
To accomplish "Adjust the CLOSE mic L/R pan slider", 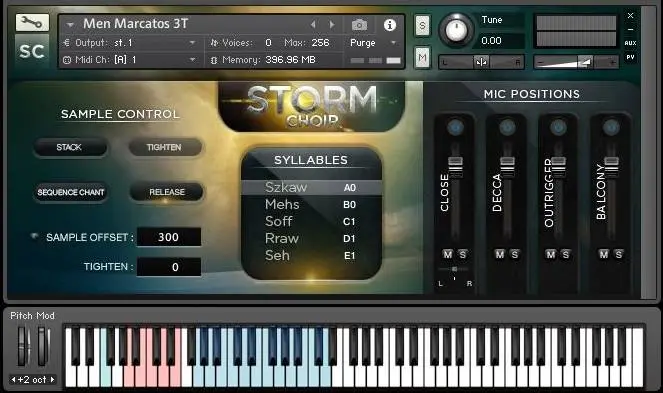I will click(454, 269).
